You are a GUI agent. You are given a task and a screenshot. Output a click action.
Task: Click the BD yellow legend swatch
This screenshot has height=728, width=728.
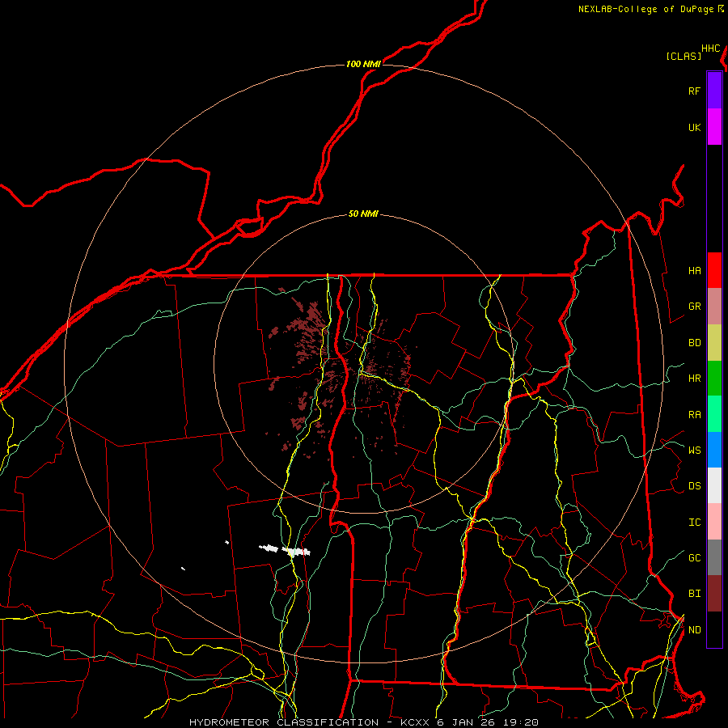click(x=714, y=343)
